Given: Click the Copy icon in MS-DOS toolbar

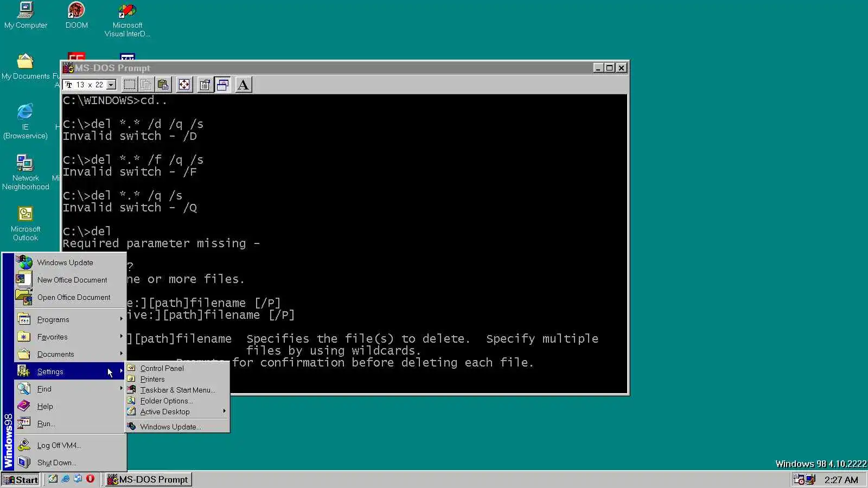Looking at the screenshot, I should point(146,85).
